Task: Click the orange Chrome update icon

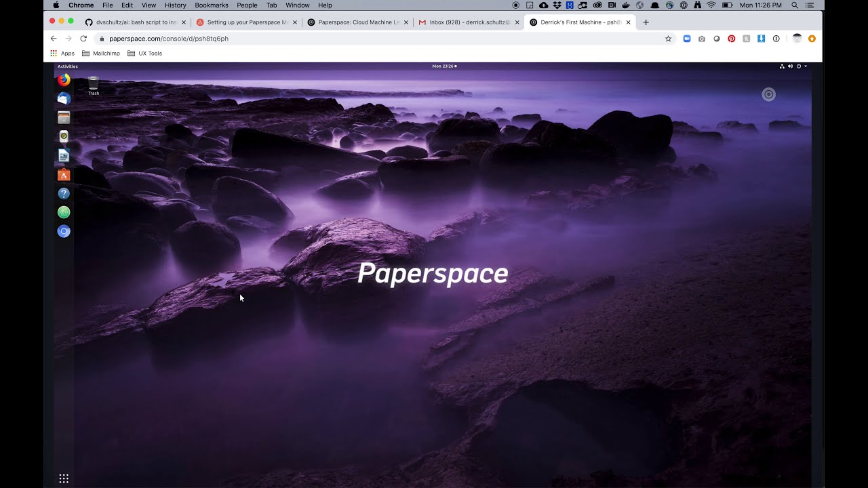Action: pos(812,39)
